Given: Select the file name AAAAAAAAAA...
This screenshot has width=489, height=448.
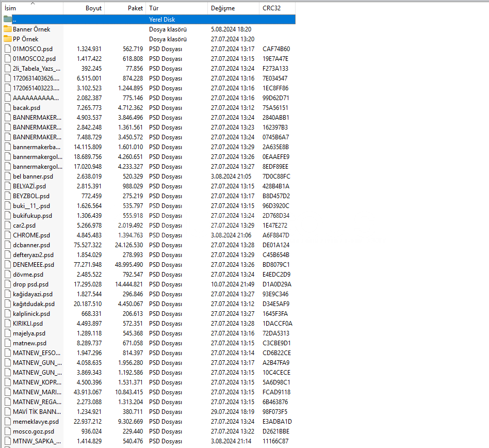Looking at the screenshot, I should coord(36,98).
